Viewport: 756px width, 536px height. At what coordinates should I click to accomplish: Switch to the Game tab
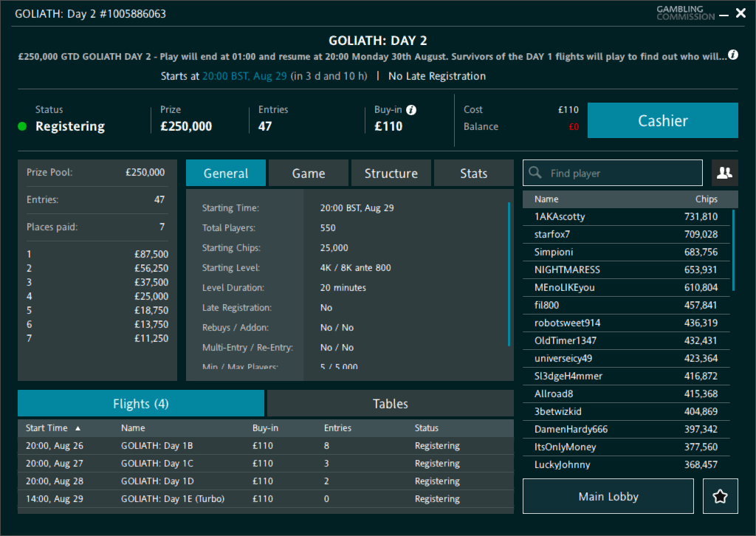pyautogui.click(x=309, y=173)
